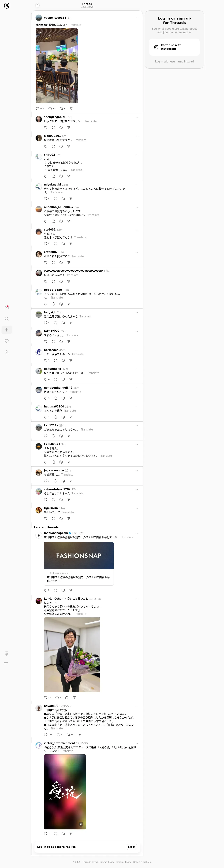Screen dimensions: 224x868
Task: Click the Threads logo icon
Action: (x=6, y=6)
